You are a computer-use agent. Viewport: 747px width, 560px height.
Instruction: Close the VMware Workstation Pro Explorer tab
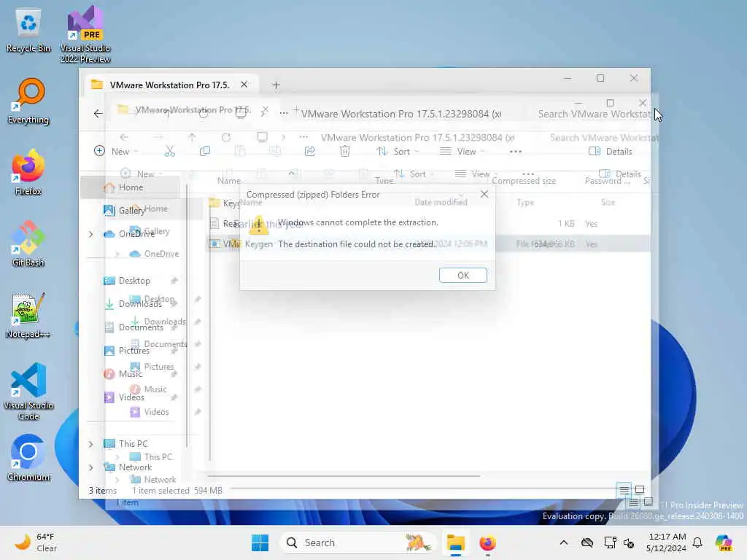click(244, 85)
